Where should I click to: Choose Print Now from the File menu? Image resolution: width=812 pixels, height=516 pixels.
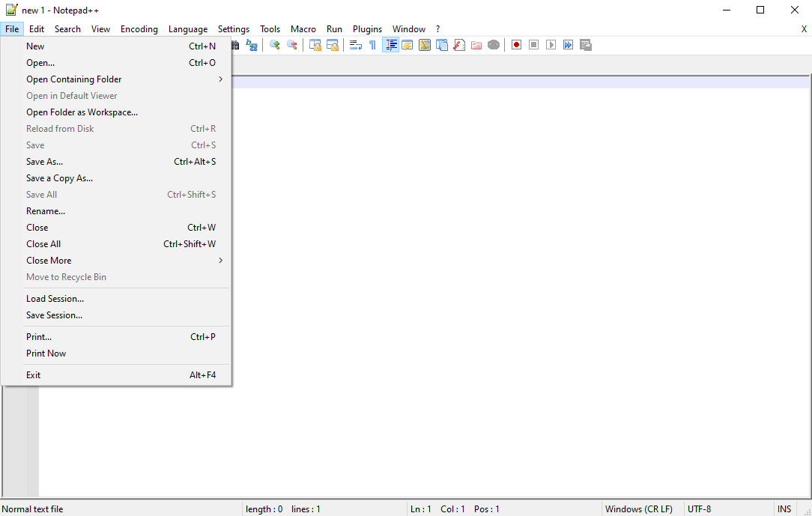(116, 353)
